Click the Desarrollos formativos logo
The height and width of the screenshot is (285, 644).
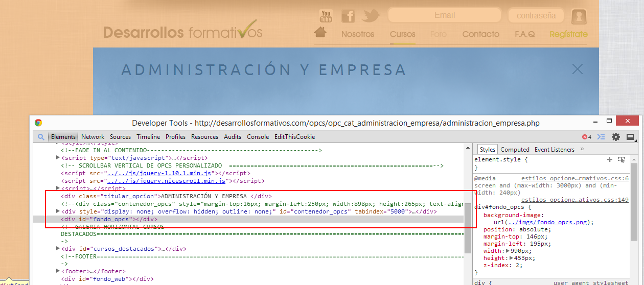coord(183,30)
